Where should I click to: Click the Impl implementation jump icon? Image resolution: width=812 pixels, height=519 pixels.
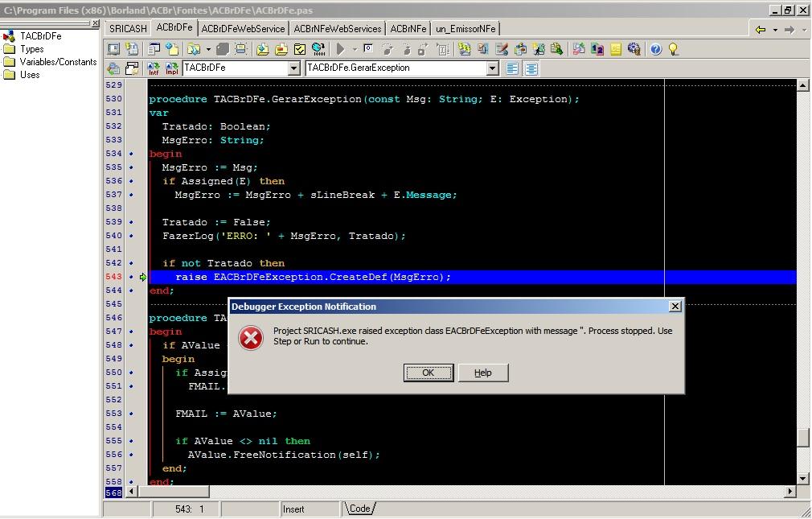(172, 68)
